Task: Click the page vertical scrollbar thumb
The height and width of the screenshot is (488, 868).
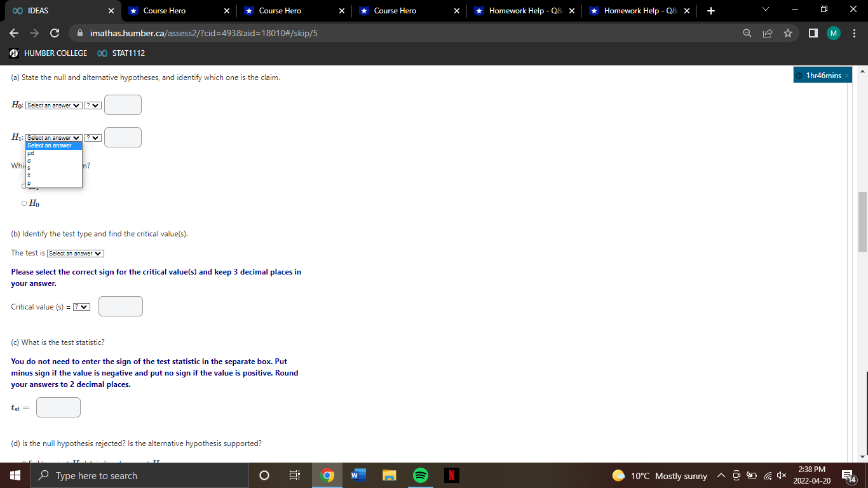Action: [862, 222]
